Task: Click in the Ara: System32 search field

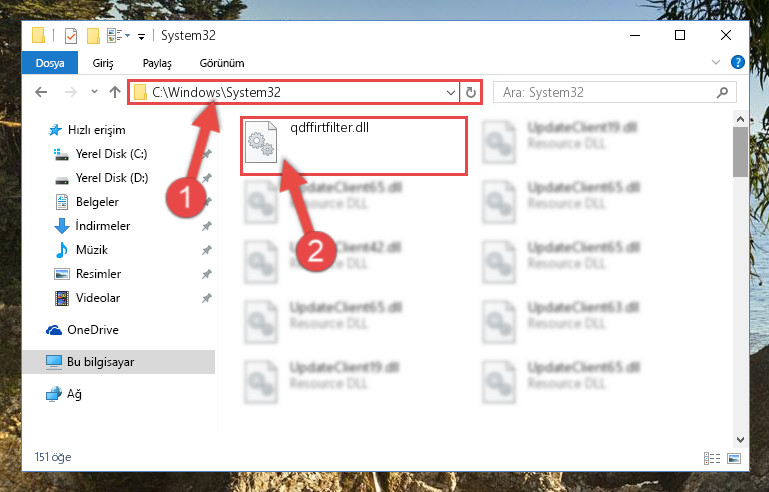Action: click(606, 92)
